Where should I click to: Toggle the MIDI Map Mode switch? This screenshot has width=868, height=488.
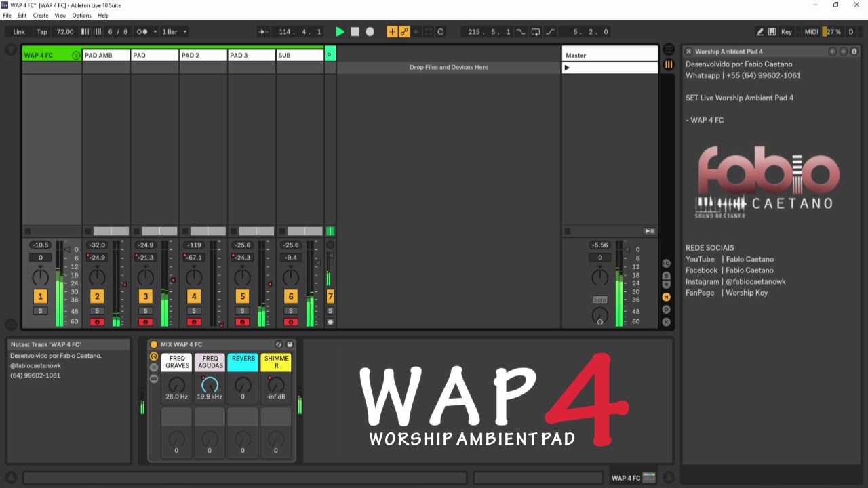pos(811,32)
